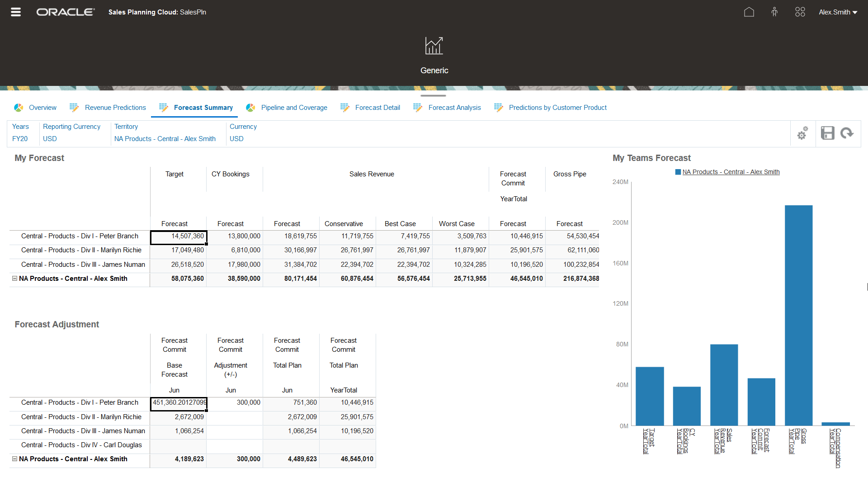Switch to the Pipeline and Coverage tab
The height and width of the screenshot is (487, 868).
(x=294, y=108)
